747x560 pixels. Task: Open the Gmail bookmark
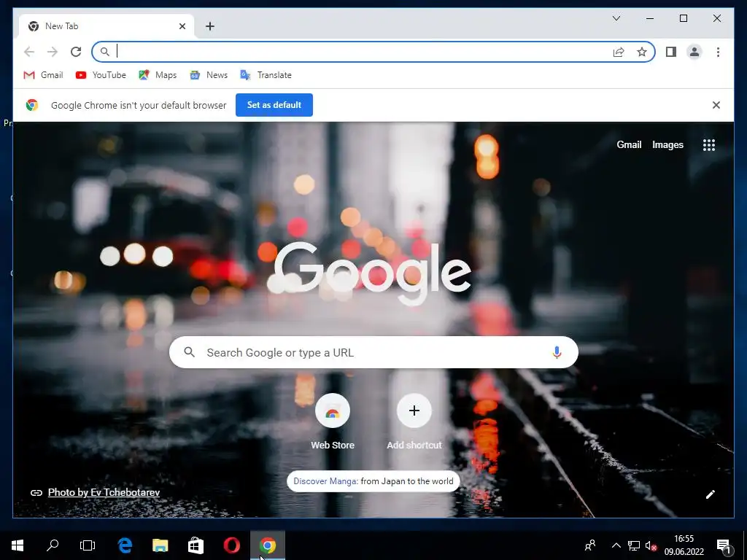tap(43, 75)
